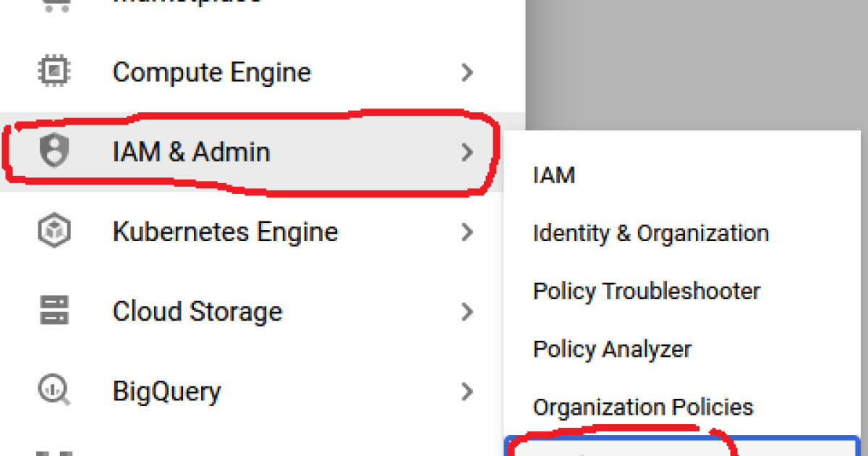Open the Cloud Storage submenu arrow
The height and width of the screenshot is (456, 868).
click(x=467, y=312)
